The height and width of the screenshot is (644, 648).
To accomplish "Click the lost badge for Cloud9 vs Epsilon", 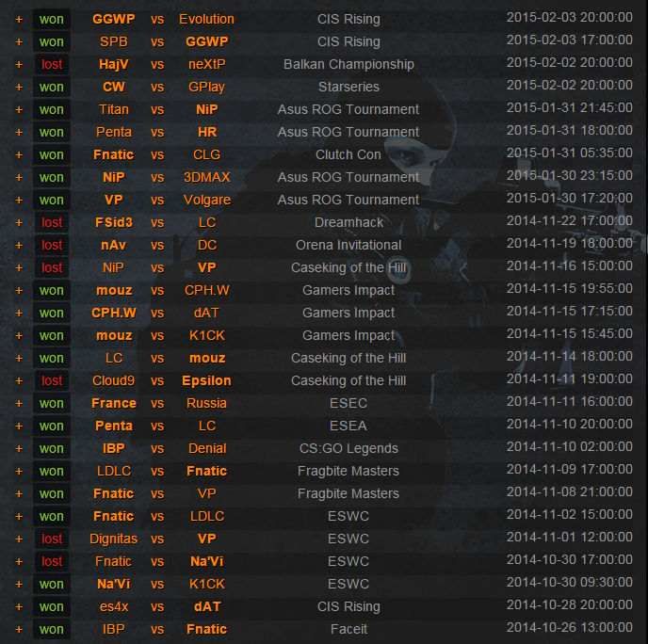I will pyautogui.click(x=52, y=380).
